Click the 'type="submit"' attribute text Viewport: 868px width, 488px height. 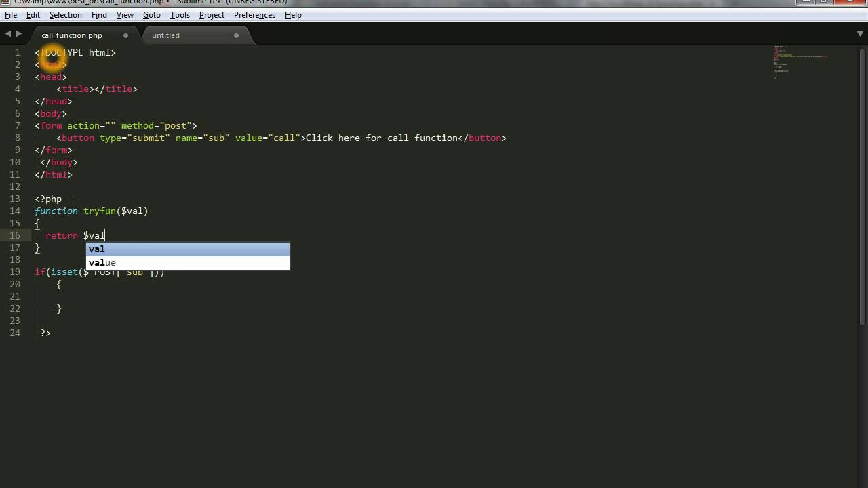135,138
